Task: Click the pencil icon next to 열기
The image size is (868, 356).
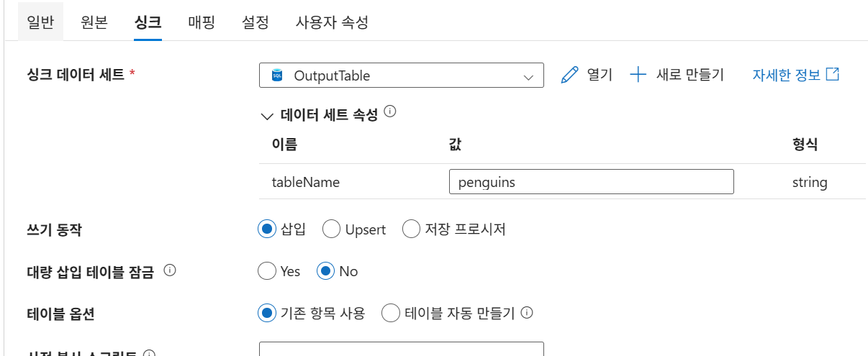Action: pos(569,75)
